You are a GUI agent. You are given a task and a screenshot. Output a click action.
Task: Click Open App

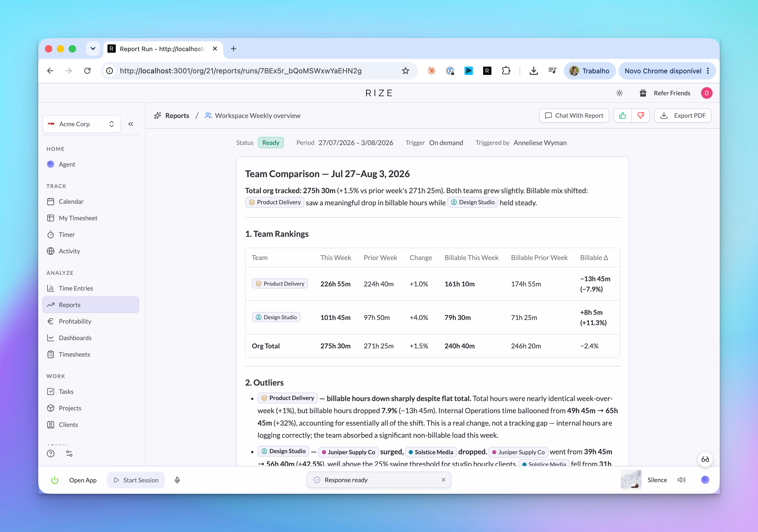[x=82, y=480]
